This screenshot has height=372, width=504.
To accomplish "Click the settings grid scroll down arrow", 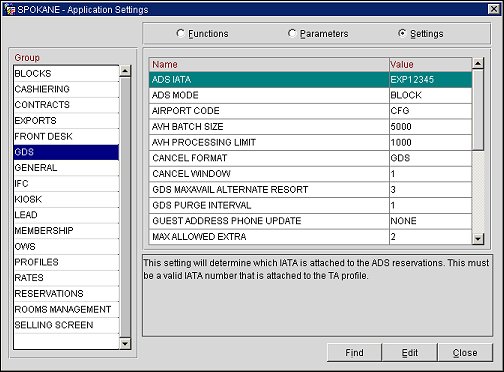I will pyautogui.click(x=478, y=239).
